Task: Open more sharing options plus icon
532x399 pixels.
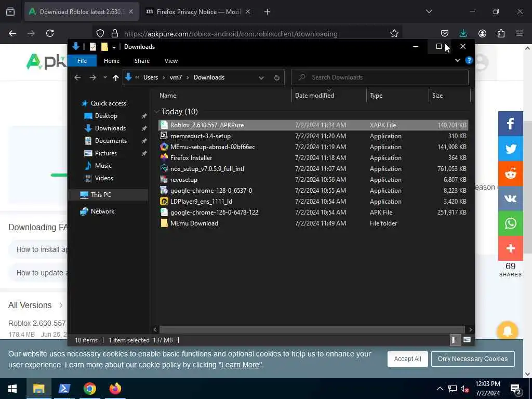Action: pos(510,248)
